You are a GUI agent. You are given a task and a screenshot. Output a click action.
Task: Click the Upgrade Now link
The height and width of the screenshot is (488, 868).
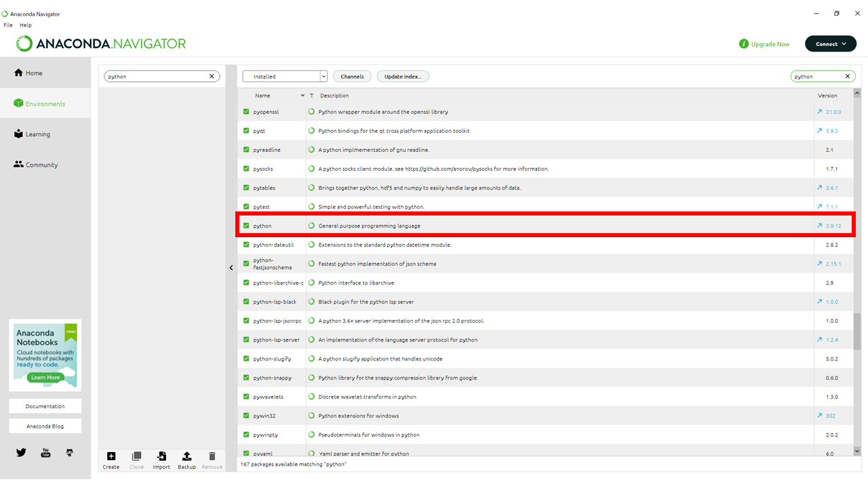tap(770, 44)
